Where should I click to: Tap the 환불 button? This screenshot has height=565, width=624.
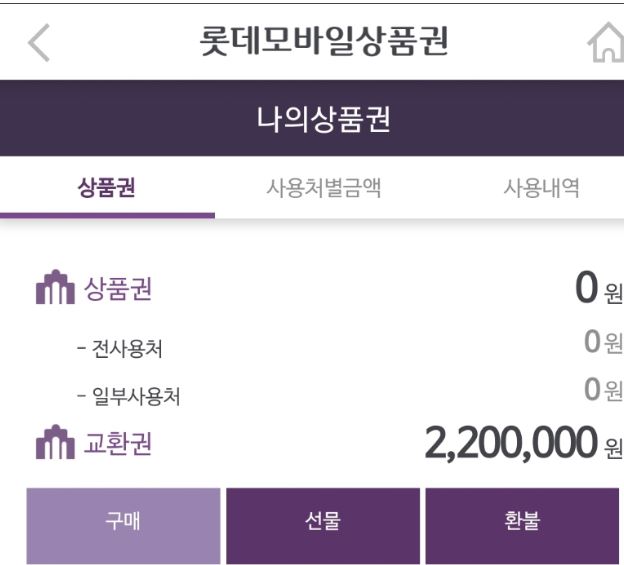(522, 522)
